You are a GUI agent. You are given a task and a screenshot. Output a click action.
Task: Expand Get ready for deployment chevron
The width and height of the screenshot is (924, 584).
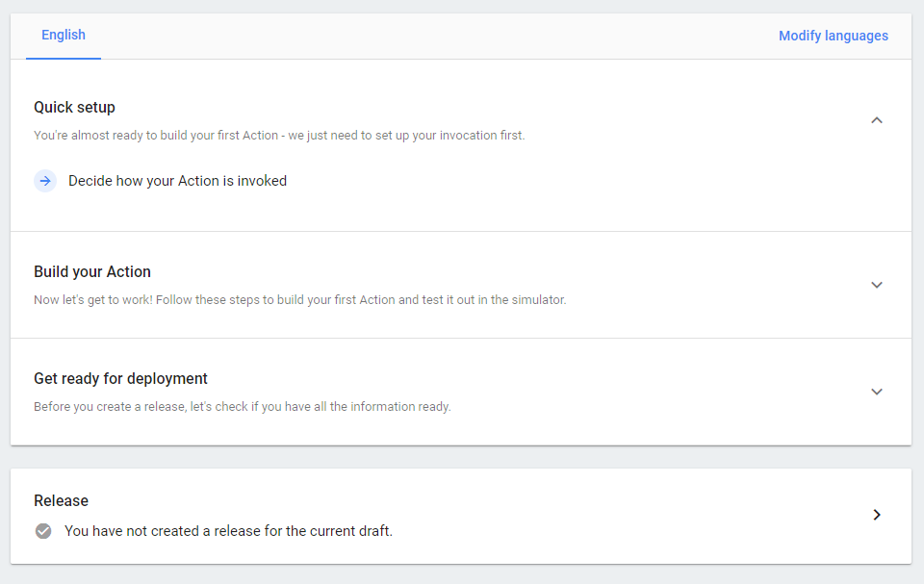pyautogui.click(x=877, y=392)
